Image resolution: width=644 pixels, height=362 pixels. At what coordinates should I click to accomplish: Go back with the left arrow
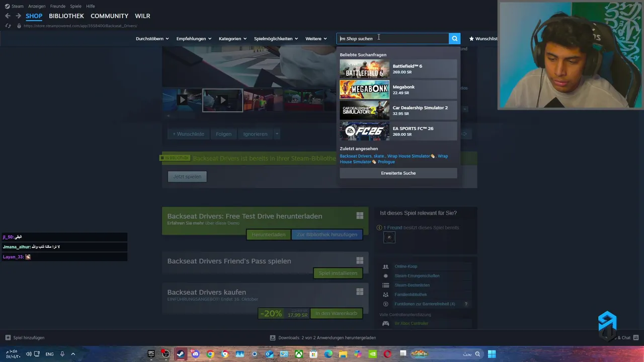coord(8,16)
